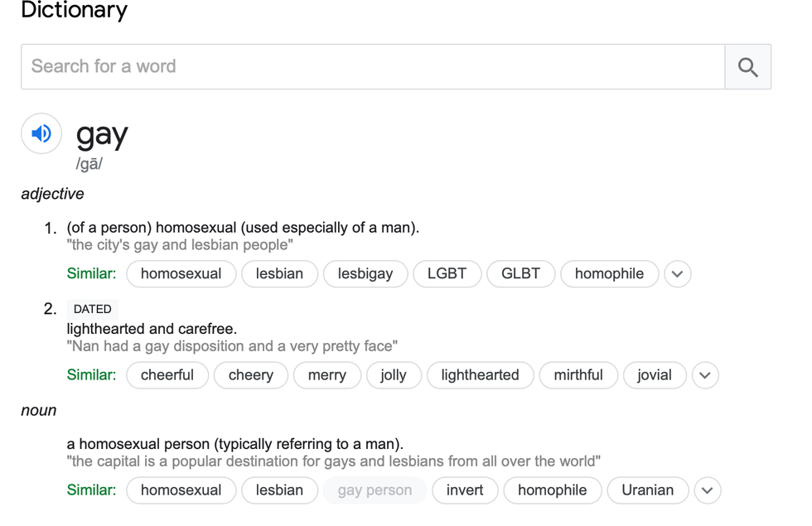Click the cheerful synonym chip
The image size is (812, 526).
(x=167, y=375)
